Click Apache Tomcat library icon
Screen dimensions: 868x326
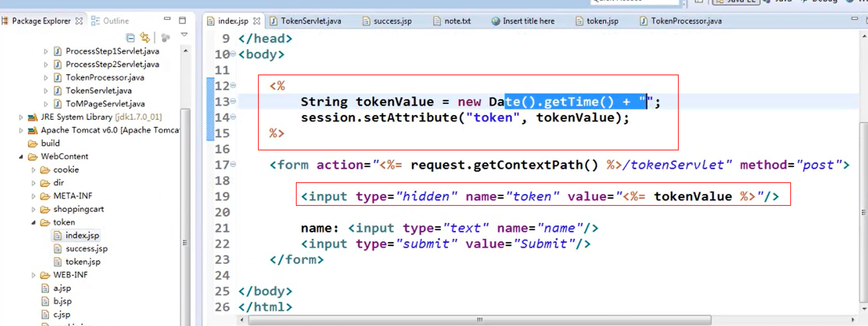pyautogui.click(x=33, y=130)
